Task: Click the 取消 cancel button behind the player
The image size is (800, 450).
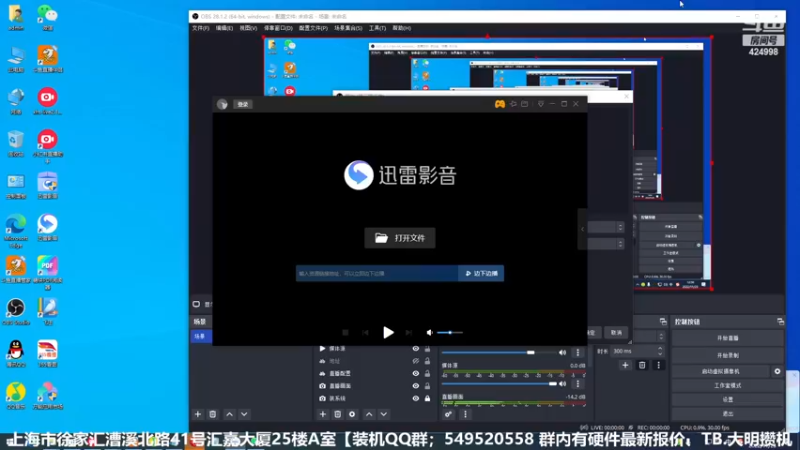Action: [617, 333]
